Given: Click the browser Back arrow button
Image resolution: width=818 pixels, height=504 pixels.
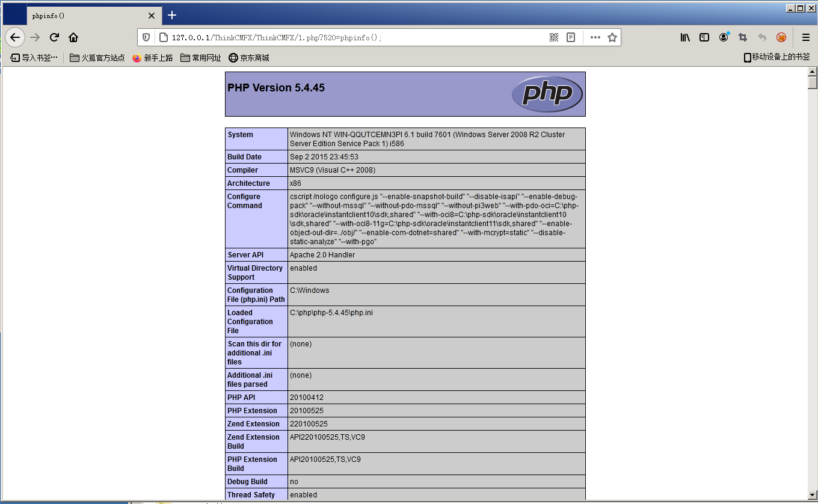Looking at the screenshot, I should pos(15,37).
